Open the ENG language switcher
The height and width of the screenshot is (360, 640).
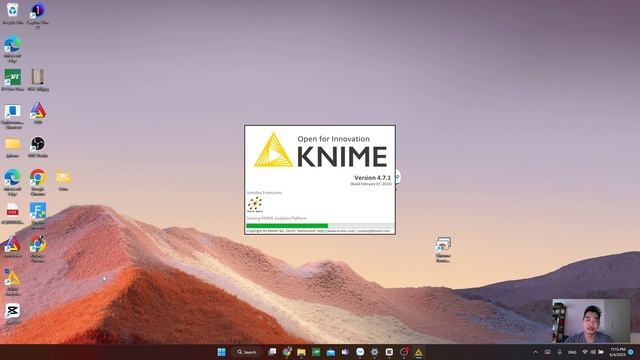click(572, 352)
